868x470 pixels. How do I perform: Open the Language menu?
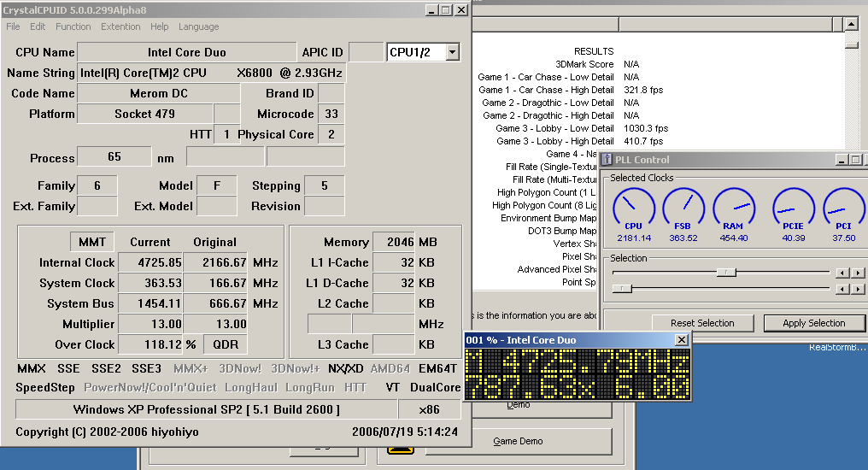pyautogui.click(x=198, y=26)
